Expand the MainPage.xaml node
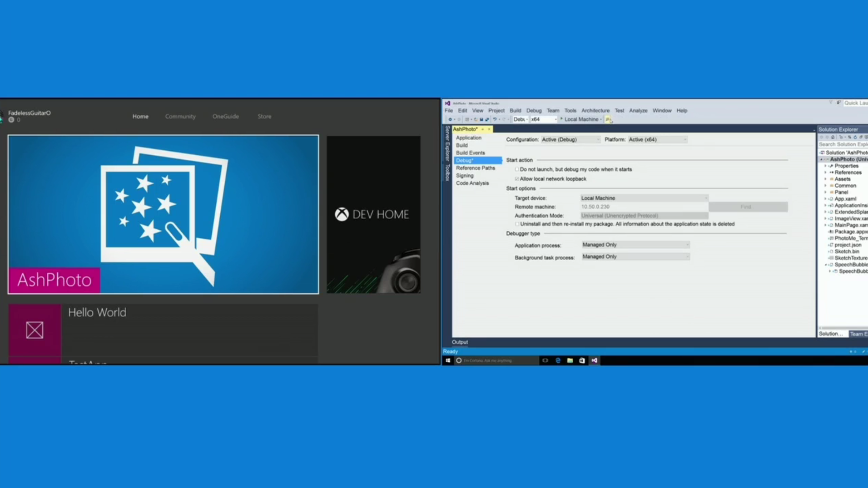 click(825, 225)
